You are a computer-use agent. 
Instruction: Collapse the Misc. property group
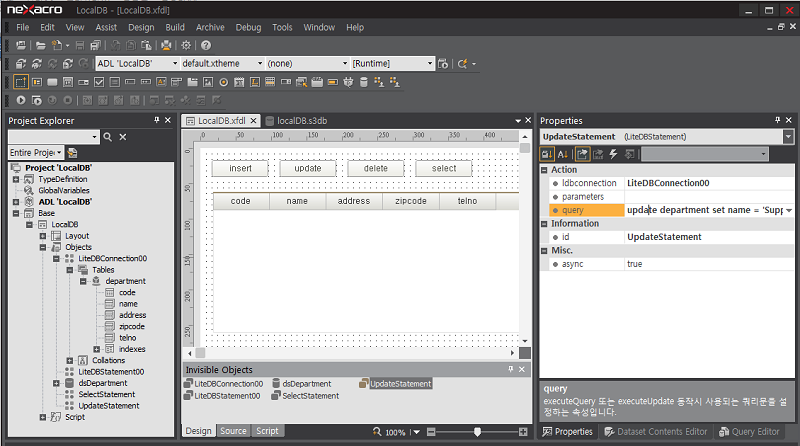544,251
